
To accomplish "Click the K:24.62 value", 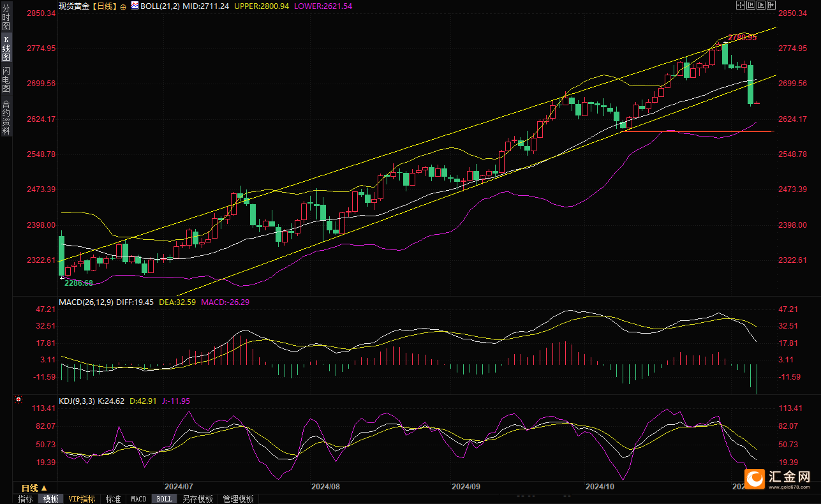I will coord(112,401).
